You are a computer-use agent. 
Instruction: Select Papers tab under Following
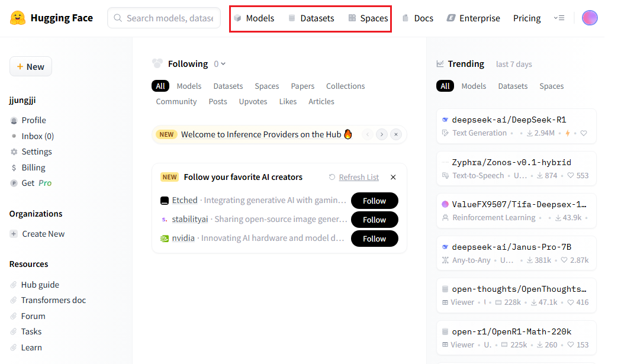302,86
